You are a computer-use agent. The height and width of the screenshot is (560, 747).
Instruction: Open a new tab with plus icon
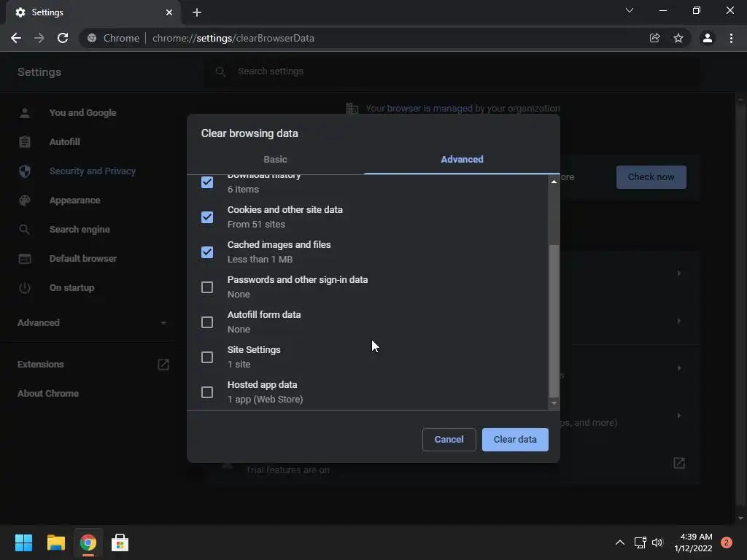pyautogui.click(x=197, y=12)
